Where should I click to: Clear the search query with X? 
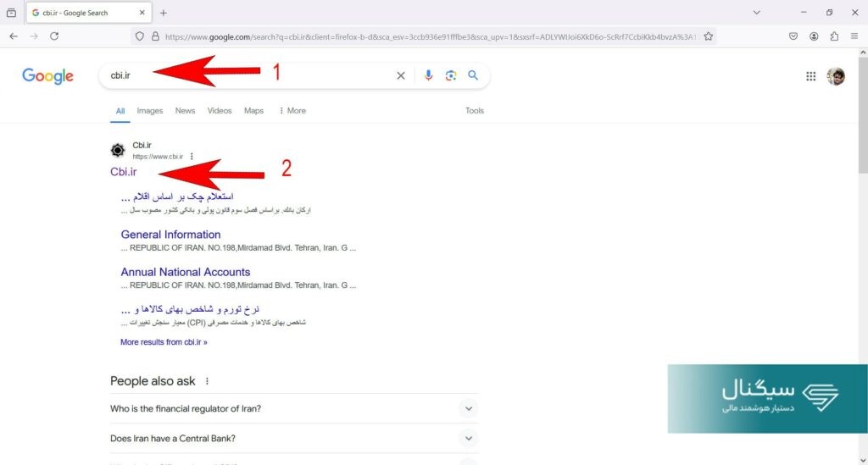click(401, 75)
